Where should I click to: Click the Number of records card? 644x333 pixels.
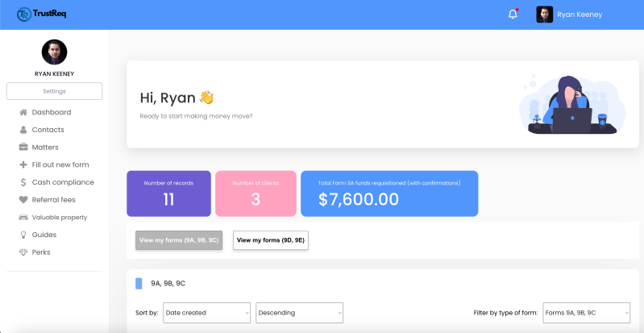point(168,194)
